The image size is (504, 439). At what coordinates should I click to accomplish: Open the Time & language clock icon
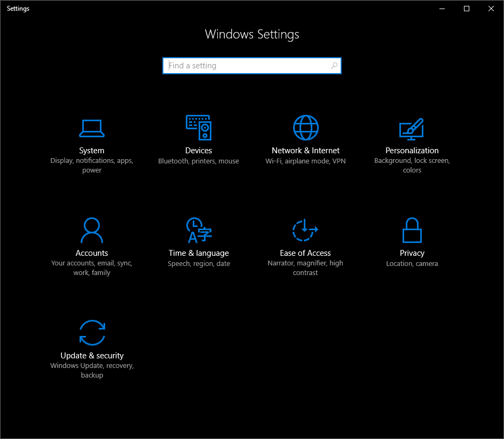199,230
